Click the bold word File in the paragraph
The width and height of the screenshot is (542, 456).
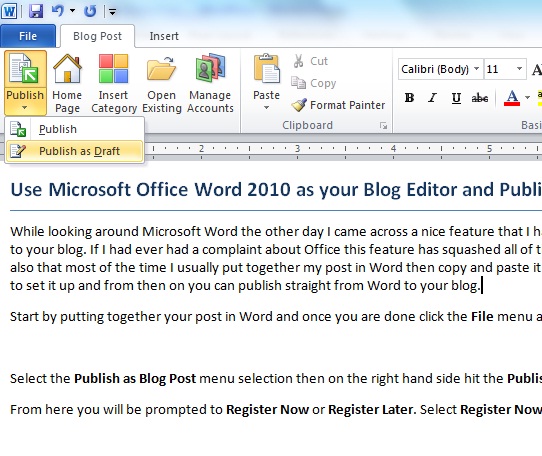(482, 316)
